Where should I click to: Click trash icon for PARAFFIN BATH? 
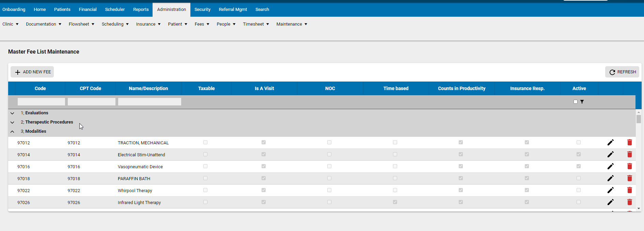[x=629, y=178]
